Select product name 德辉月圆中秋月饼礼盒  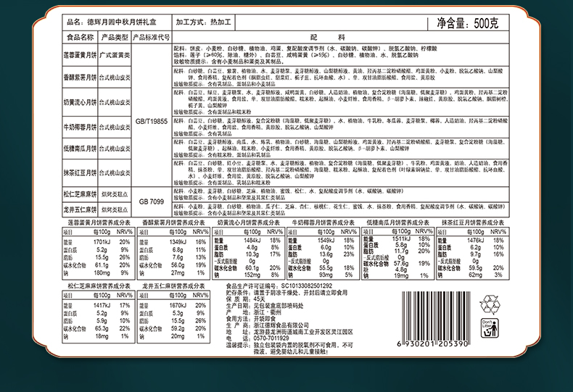[x=121, y=22]
